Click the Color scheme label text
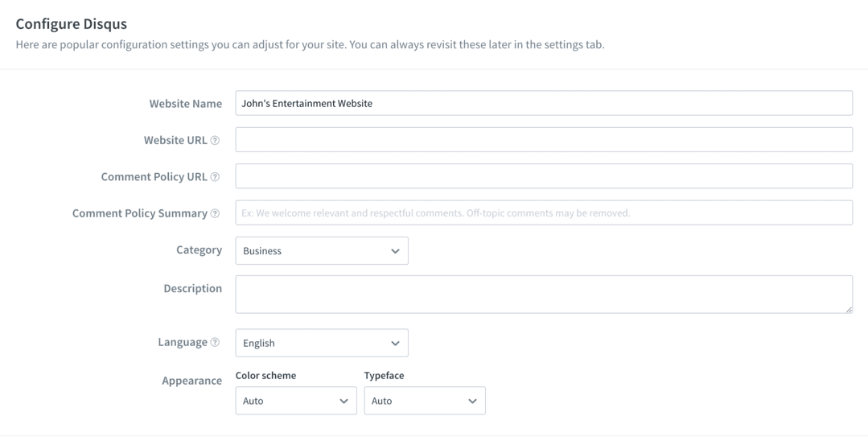868x437 pixels. (265, 376)
